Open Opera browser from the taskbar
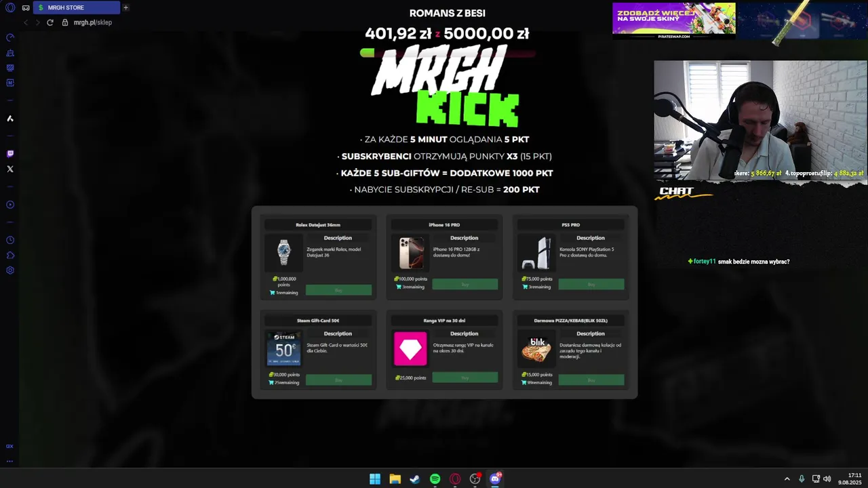 pyautogui.click(x=455, y=479)
